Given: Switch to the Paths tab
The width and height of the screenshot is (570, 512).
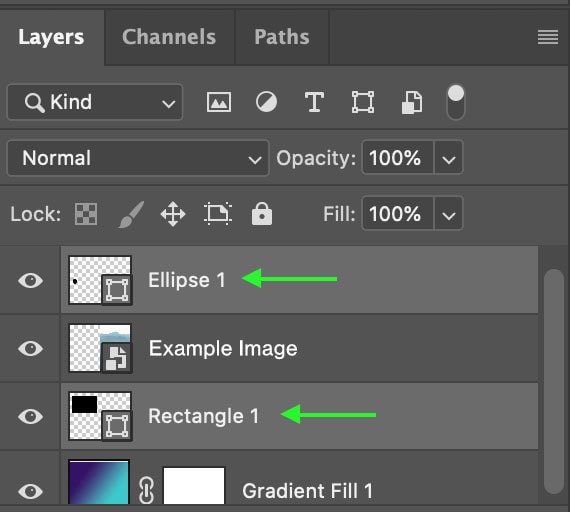Looking at the screenshot, I should click(282, 37).
